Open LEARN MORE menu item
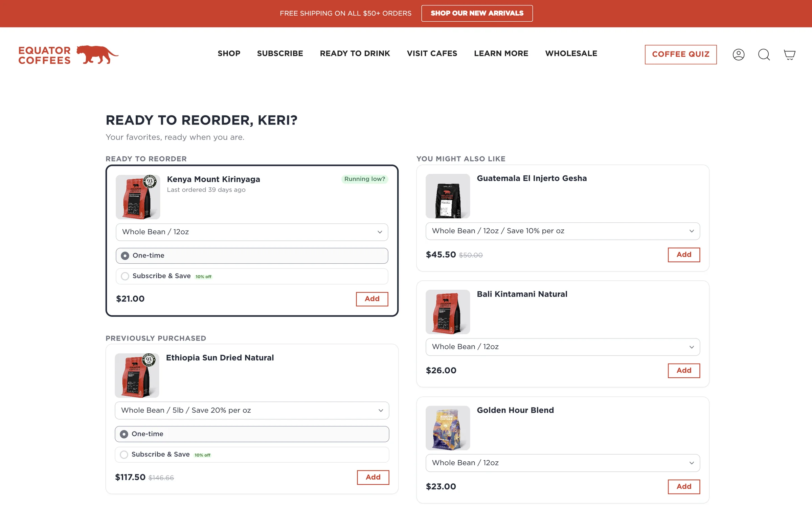 coord(501,53)
